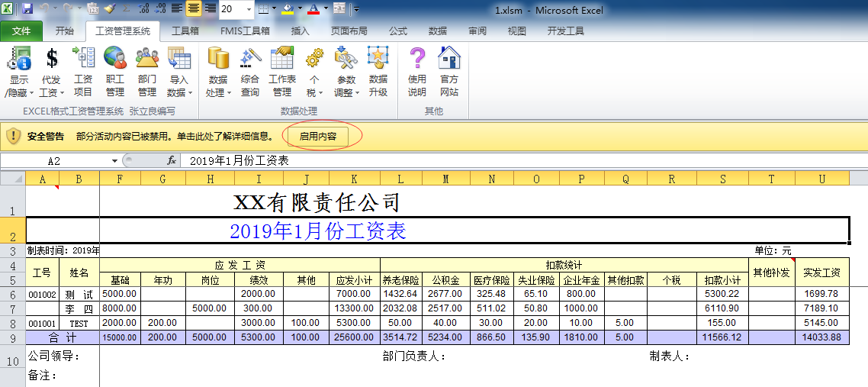The image size is (868, 387).
Task: Toggle center alignment in quick access toolbar
Action: [194, 9]
